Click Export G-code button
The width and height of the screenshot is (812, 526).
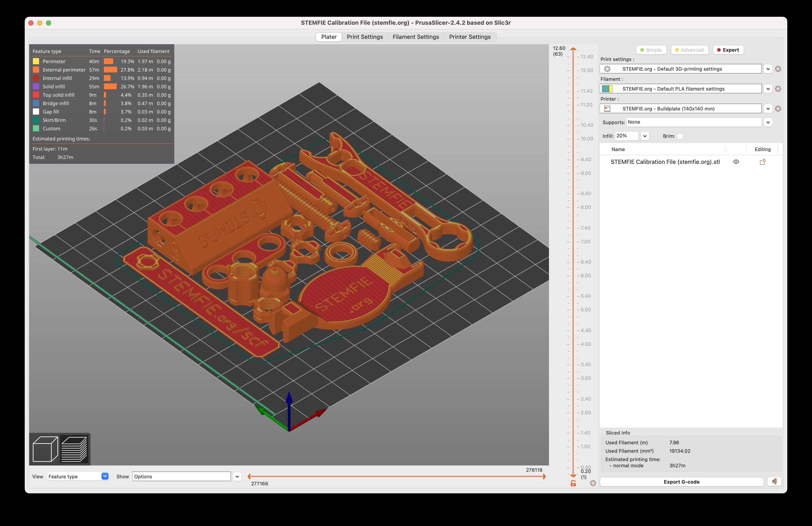(x=681, y=482)
